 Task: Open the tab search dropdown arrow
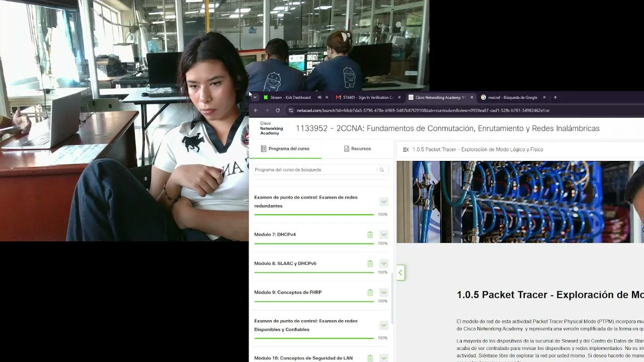pos(255,98)
